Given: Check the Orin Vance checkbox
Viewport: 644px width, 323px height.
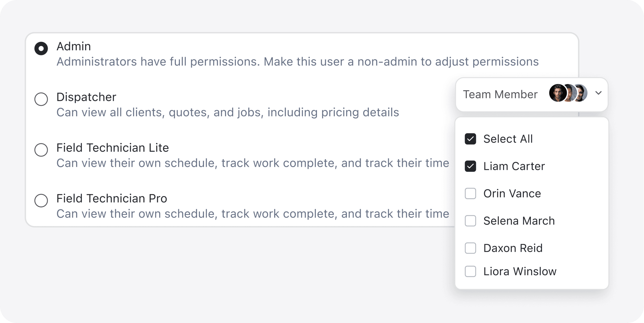Looking at the screenshot, I should [x=470, y=194].
